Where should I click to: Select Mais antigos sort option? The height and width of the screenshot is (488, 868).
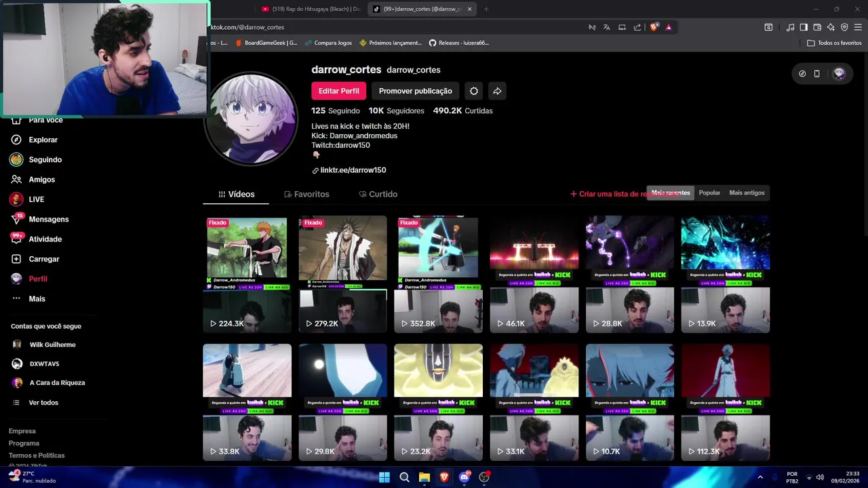[747, 193]
